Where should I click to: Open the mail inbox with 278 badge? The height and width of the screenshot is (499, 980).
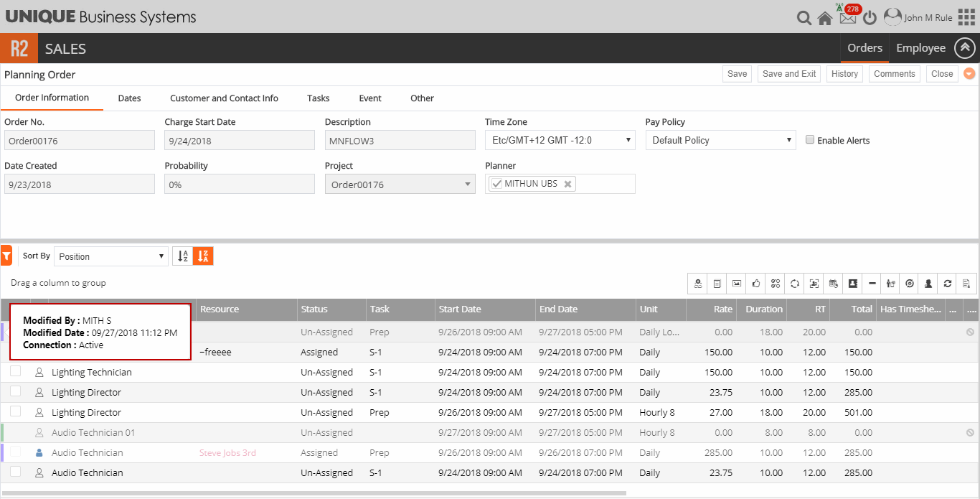[847, 18]
